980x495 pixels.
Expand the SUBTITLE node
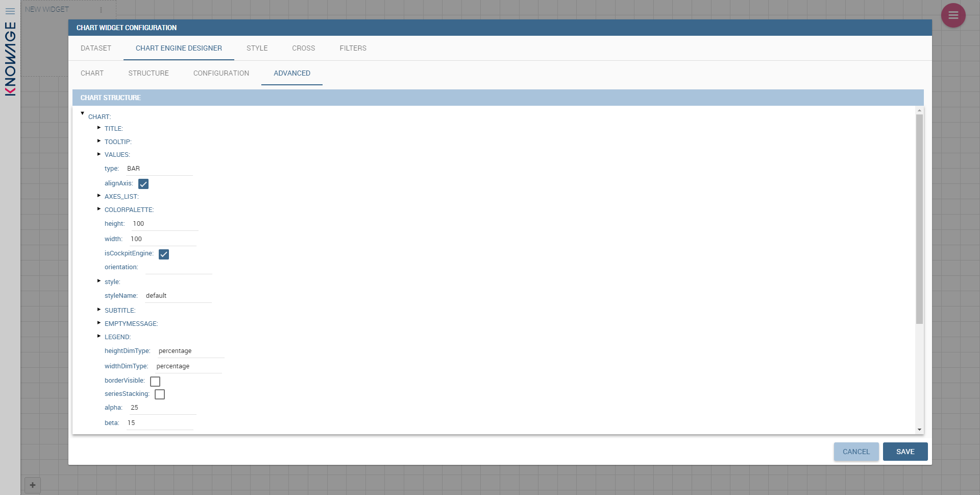pos(99,310)
